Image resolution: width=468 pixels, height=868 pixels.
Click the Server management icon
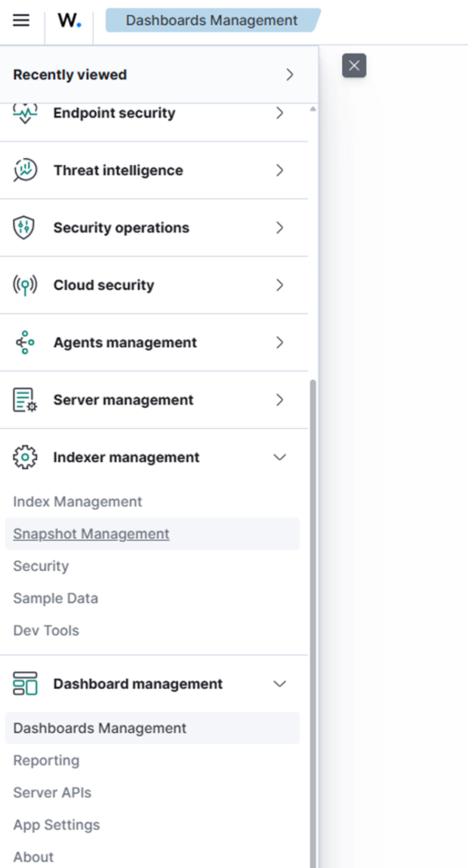[x=25, y=400]
